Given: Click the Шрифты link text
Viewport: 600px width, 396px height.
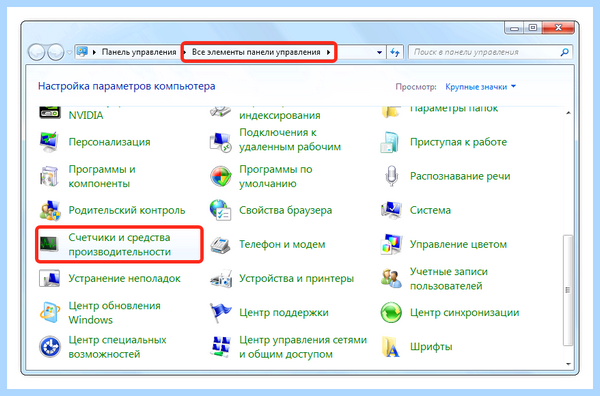Looking at the screenshot, I should click(431, 347).
